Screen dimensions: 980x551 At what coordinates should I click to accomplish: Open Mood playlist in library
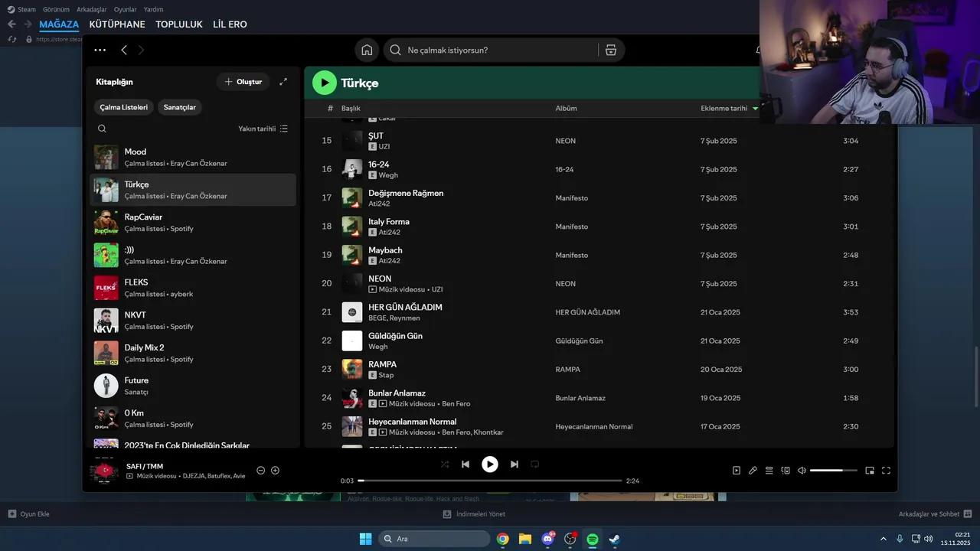point(193,157)
